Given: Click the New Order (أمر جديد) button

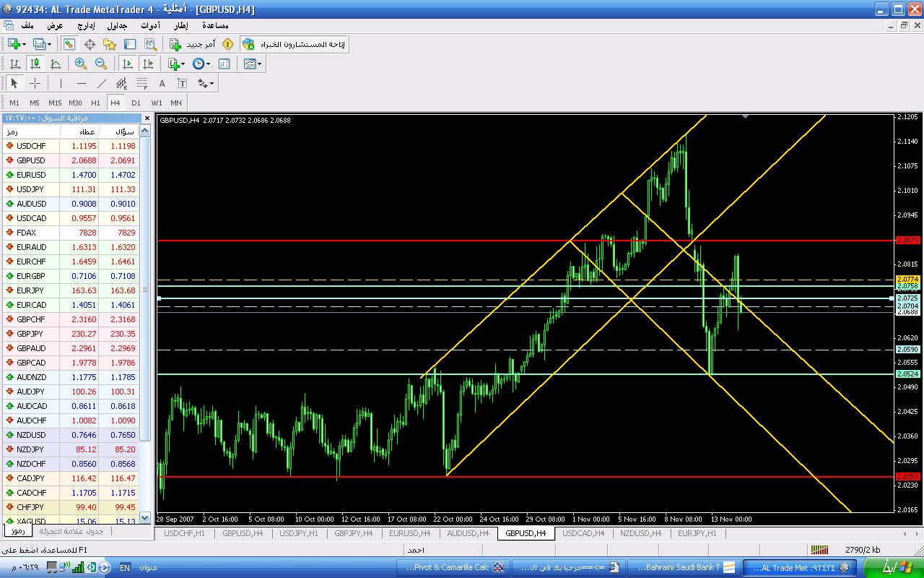Looking at the screenshot, I should 193,45.
